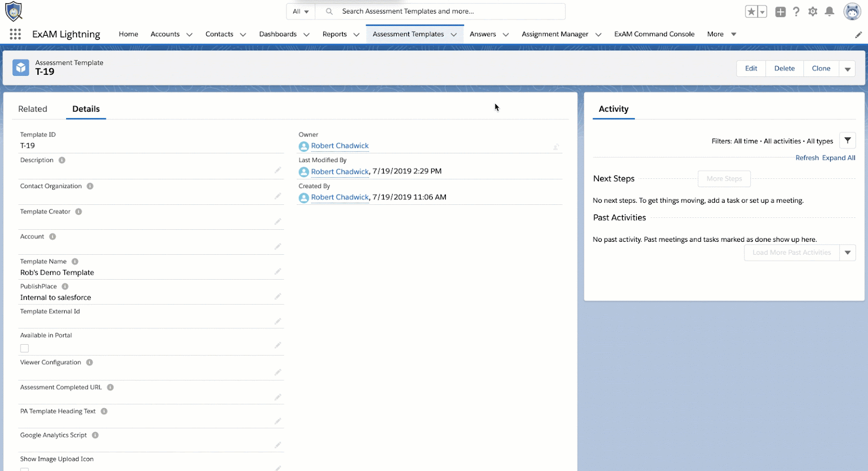The image size is (868, 471).
Task: Open the Reports tab
Action: point(335,34)
